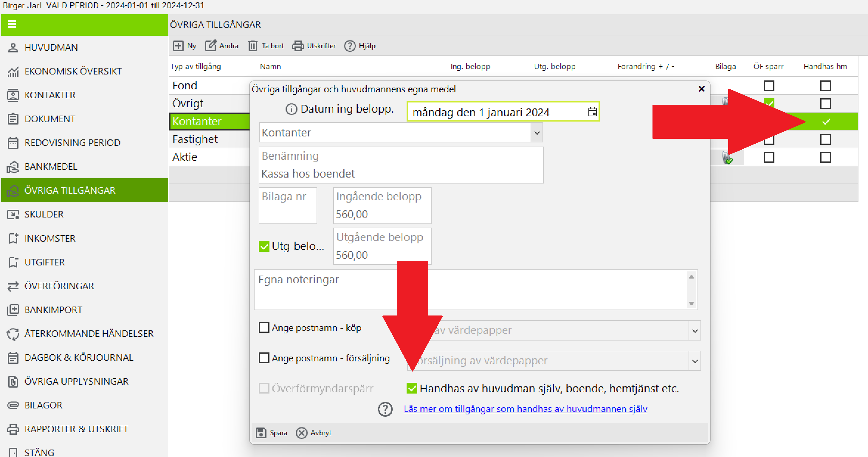Screen dimensions: 868x457
Task: Click the Utgående belopp field
Action: coord(382,246)
